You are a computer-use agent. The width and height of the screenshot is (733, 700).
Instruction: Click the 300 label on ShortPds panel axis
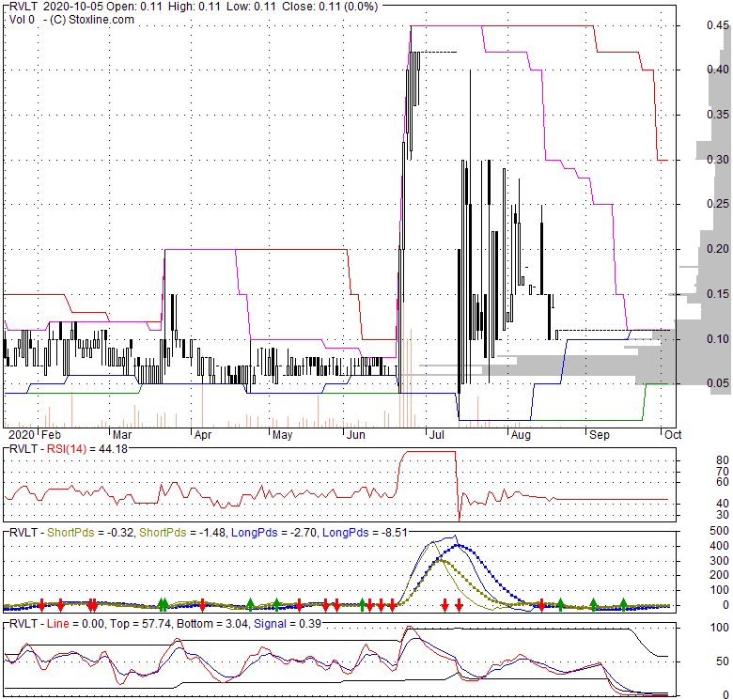tap(719, 561)
